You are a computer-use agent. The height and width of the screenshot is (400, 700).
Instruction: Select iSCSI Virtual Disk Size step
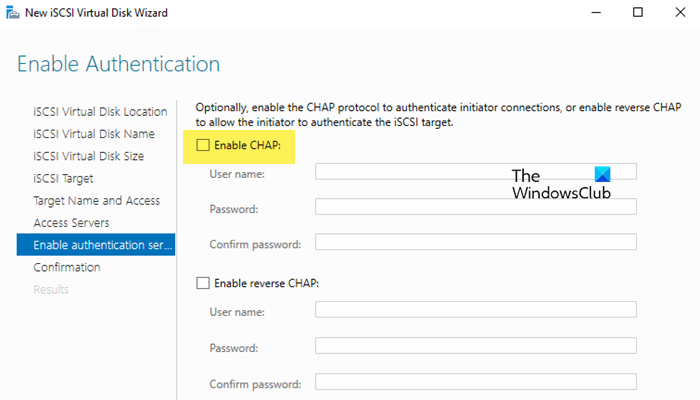88,156
